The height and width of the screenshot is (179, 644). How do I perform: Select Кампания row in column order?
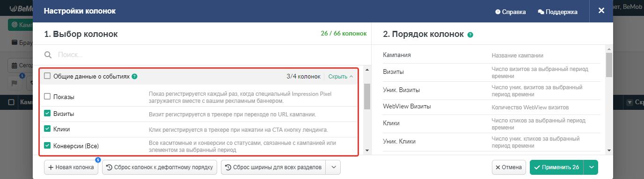coord(491,55)
